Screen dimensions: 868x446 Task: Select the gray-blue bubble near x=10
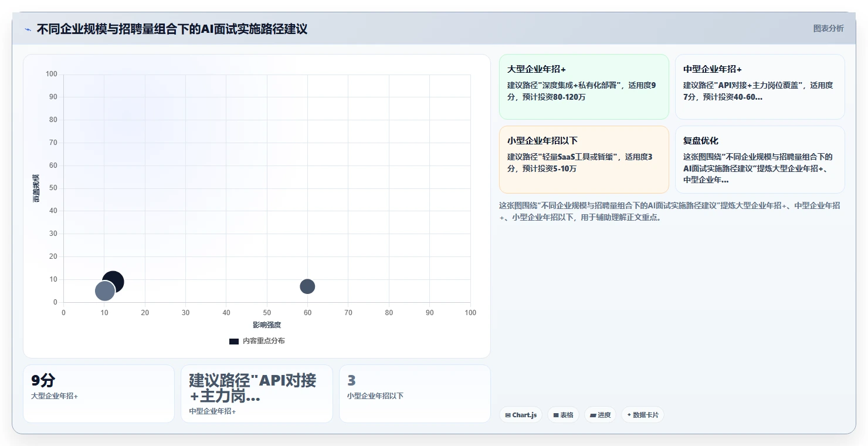click(x=104, y=290)
